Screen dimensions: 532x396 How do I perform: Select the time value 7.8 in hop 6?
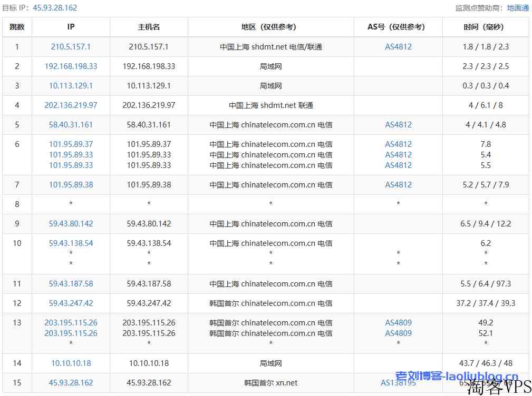[x=486, y=144]
